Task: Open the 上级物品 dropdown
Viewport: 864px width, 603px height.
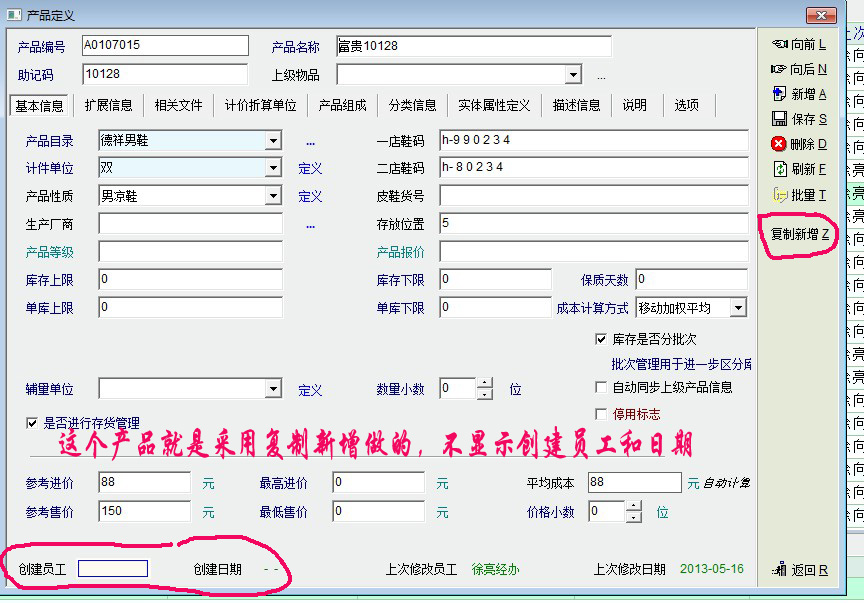Action: pyautogui.click(x=572, y=75)
